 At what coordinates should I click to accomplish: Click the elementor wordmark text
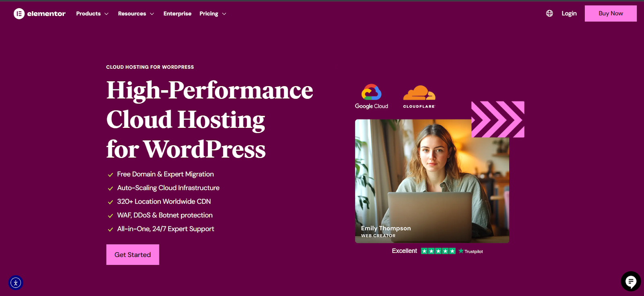click(46, 14)
